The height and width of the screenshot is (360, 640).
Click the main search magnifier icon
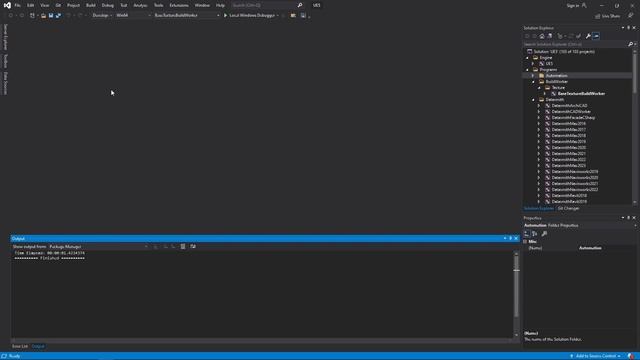point(300,5)
